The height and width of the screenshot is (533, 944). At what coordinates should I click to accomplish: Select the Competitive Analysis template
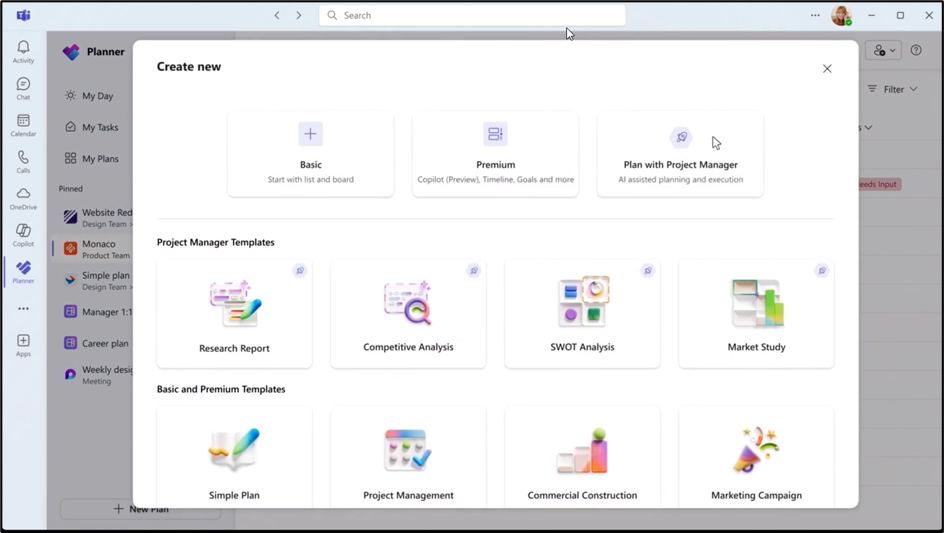pos(408,314)
